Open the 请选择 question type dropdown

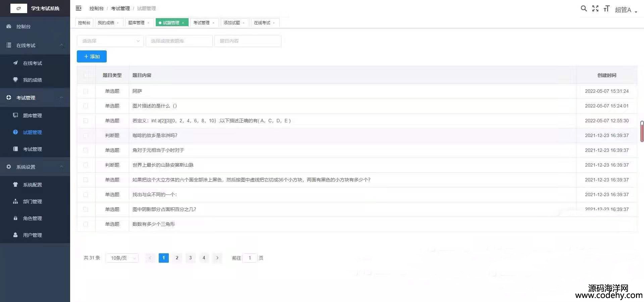click(110, 41)
